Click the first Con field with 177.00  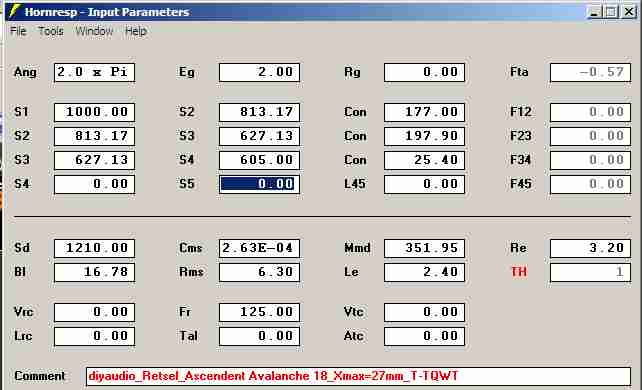coord(425,112)
